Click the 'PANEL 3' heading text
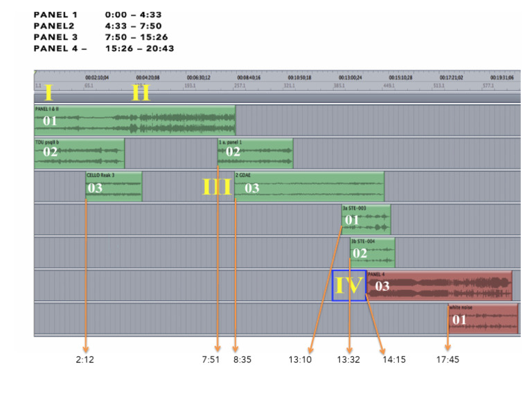This screenshot has height=411, width=532. coord(55,37)
